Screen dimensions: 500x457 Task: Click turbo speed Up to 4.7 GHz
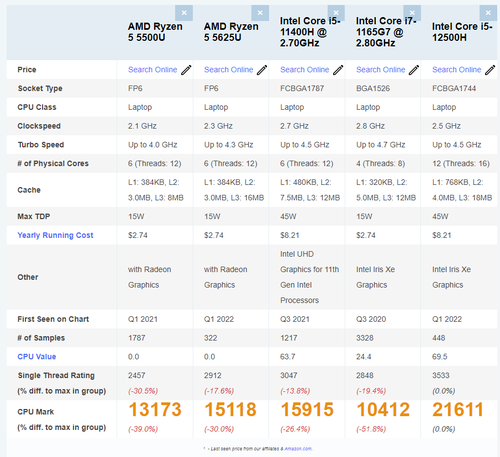381,145
